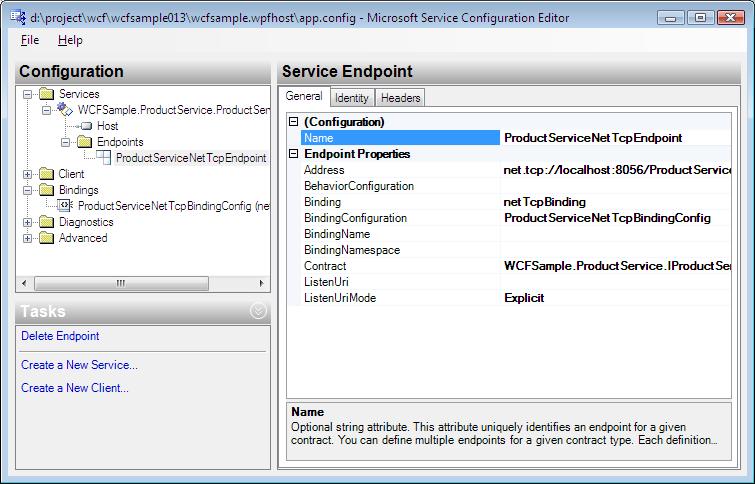Collapse the Endpoint Properties category
The image size is (755, 484).
point(293,154)
